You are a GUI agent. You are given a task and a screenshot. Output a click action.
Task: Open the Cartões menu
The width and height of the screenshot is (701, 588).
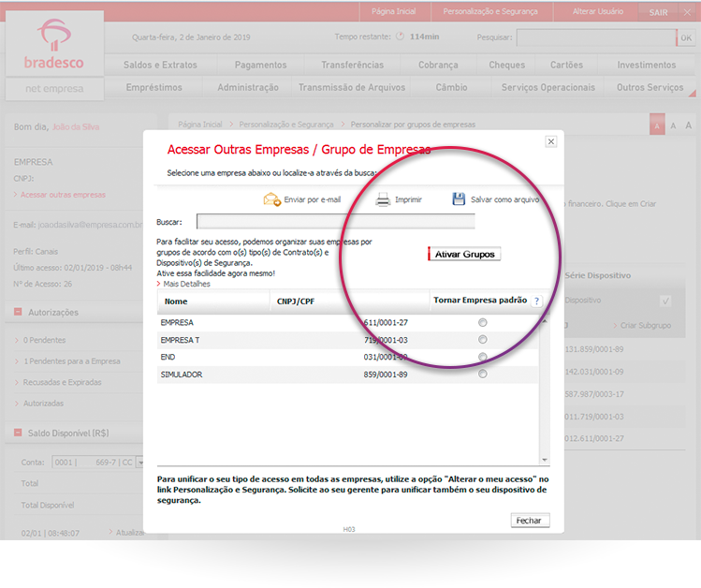click(566, 65)
